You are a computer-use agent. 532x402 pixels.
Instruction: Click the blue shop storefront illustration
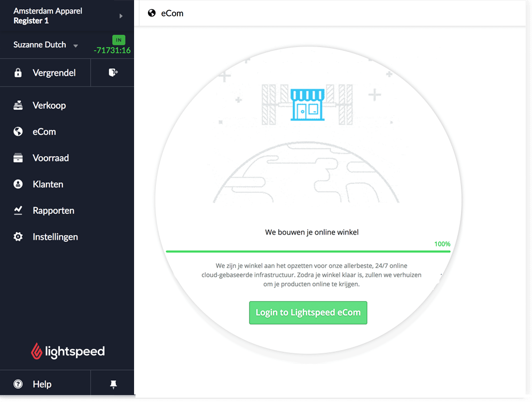click(307, 105)
